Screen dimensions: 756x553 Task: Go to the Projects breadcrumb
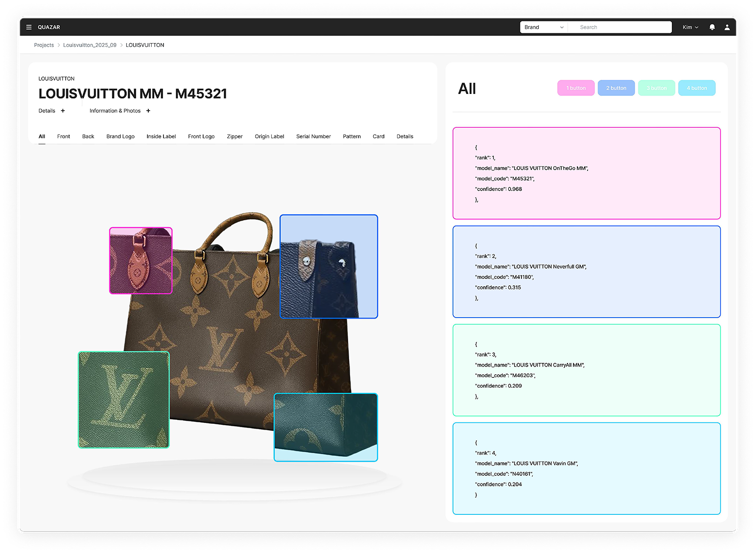click(x=44, y=45)
